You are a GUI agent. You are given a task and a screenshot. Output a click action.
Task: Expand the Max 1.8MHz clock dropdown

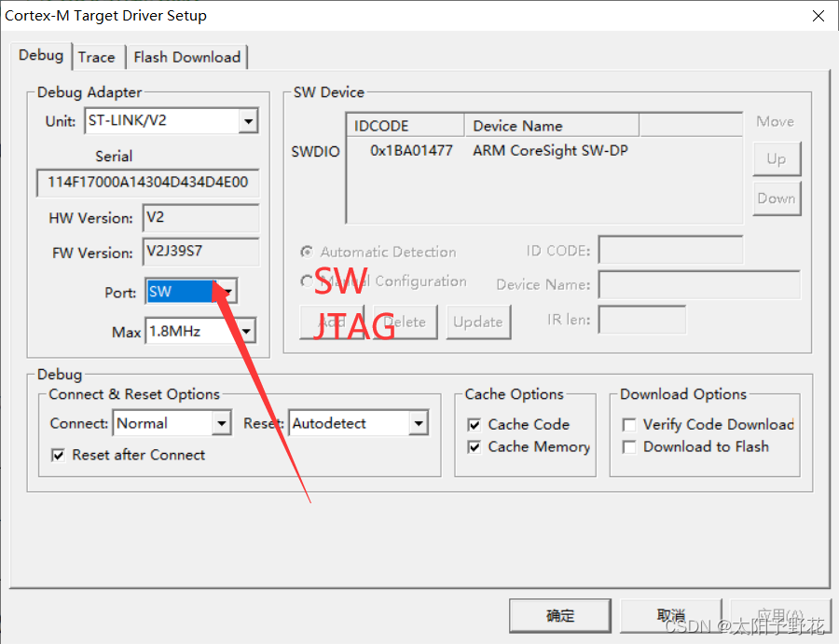click(246, 331)
